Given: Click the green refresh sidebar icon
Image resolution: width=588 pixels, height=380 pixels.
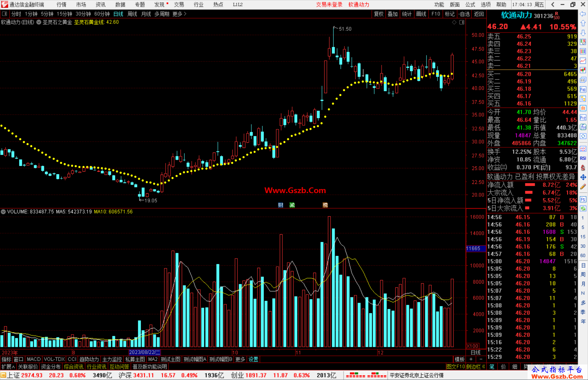Looking at the screenshot, I should [583, 209].
